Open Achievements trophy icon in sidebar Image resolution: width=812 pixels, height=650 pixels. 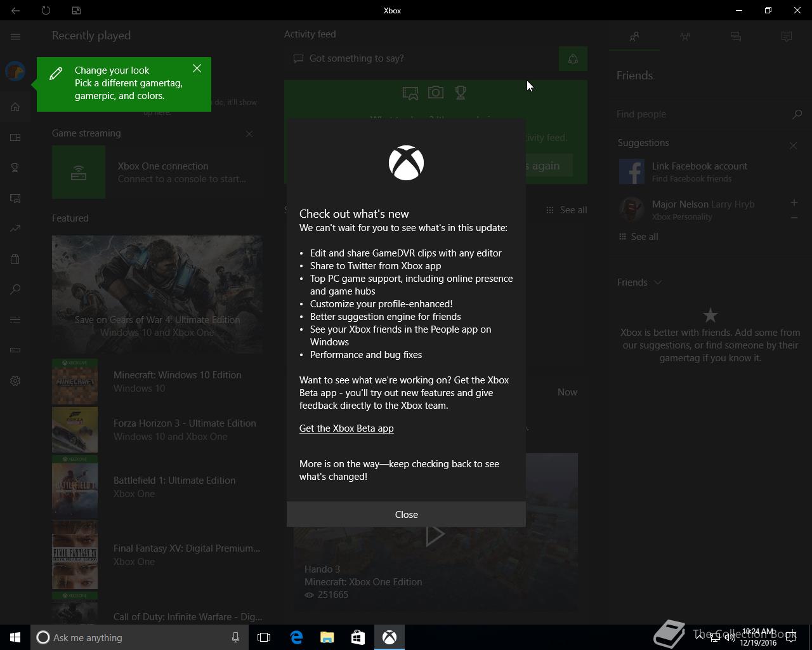click(15, 168)
